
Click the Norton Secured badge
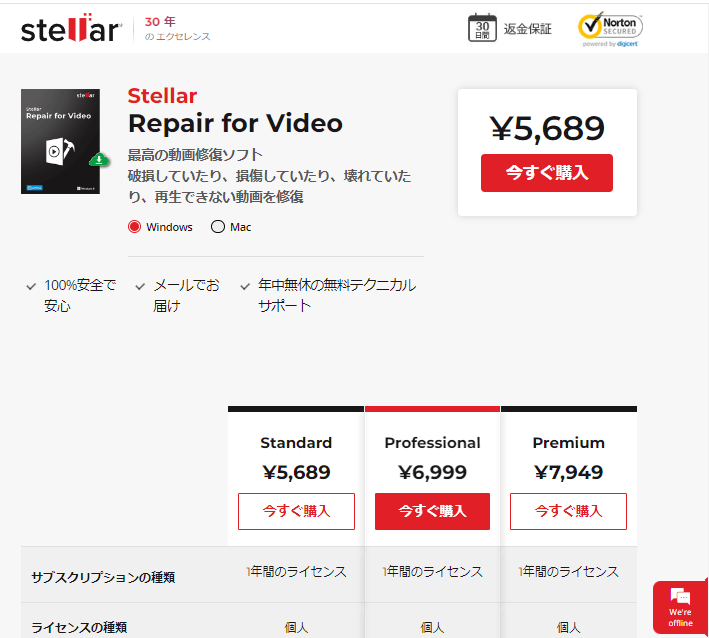610,29
